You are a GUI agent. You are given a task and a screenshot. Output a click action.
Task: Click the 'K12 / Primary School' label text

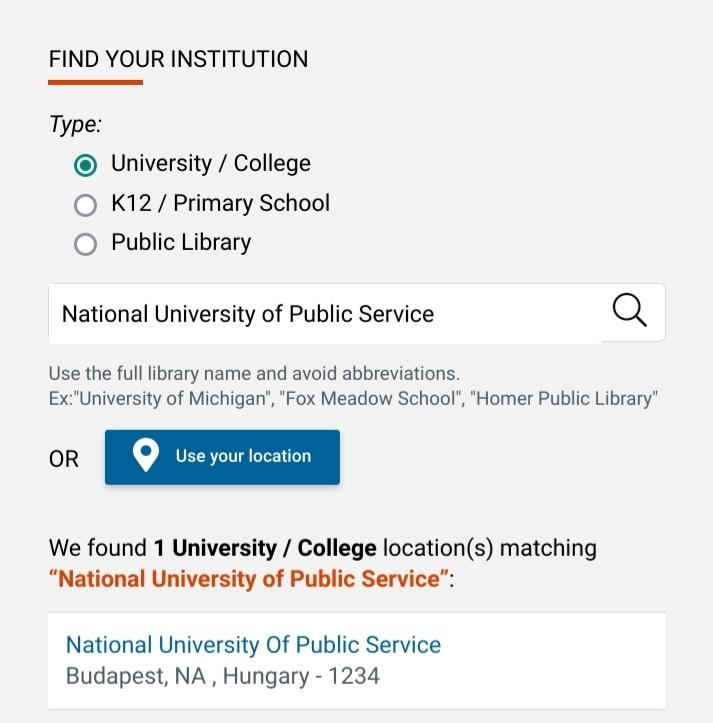[220, 203]
